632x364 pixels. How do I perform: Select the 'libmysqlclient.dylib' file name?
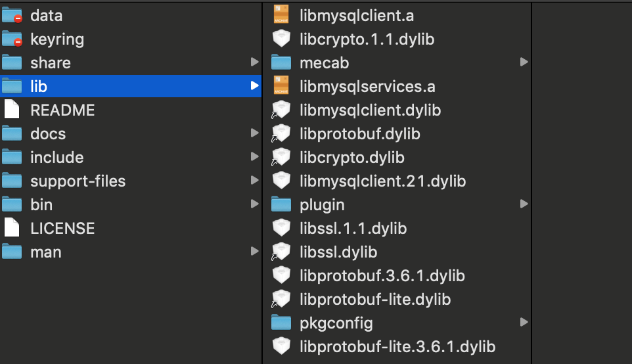pyautogui.click(x=371, y=110)
